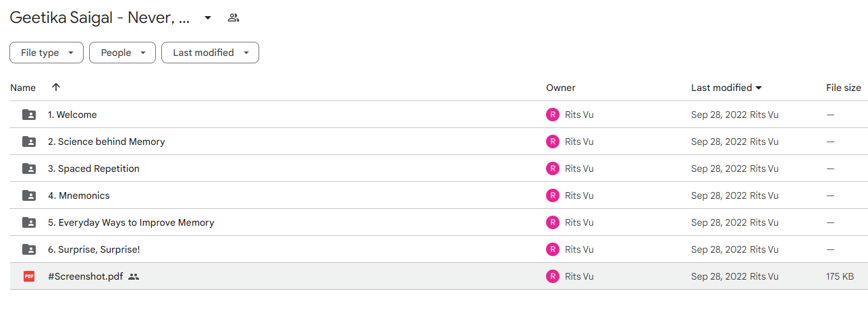The width and height of the screenshot is (868, 310).
Task: Click the File size column header
Action: pyautogui.click(x=844, y=88)
